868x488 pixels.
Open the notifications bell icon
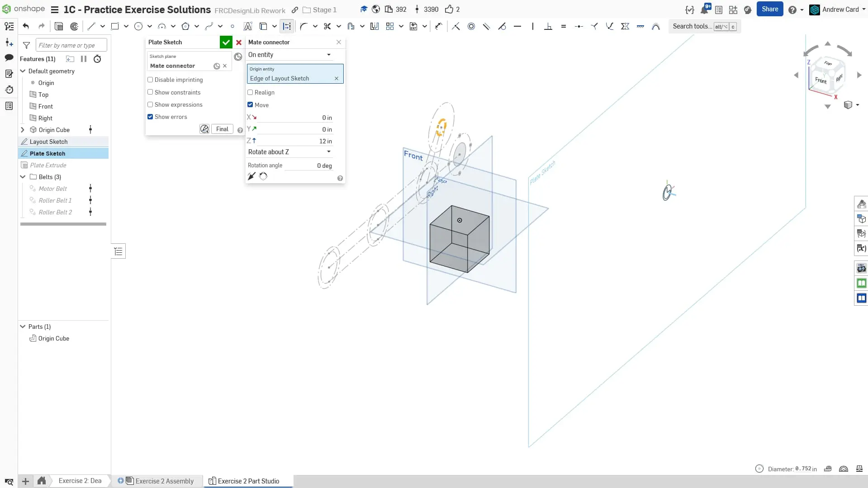coord(704,9)
